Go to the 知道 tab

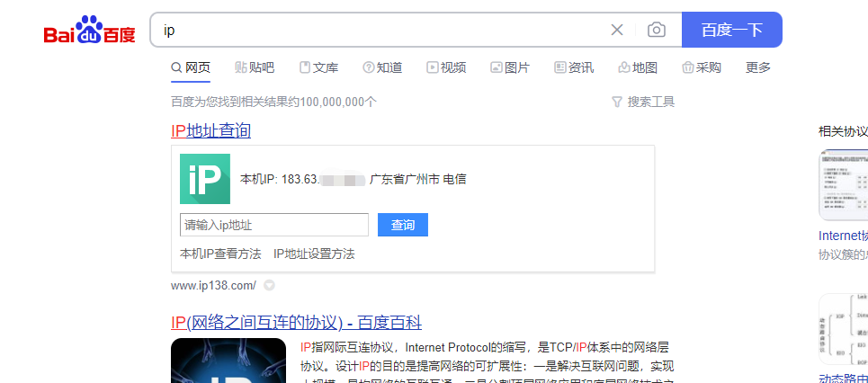pos(382,68)
